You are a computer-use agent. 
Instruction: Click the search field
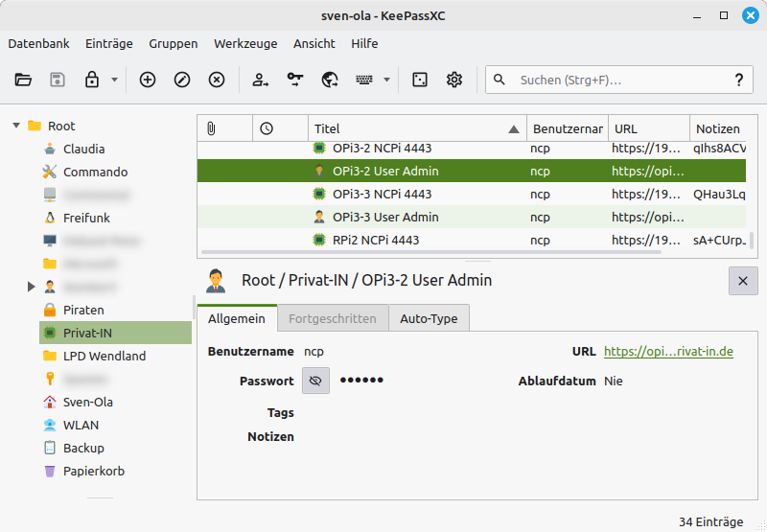pos(618,81)
